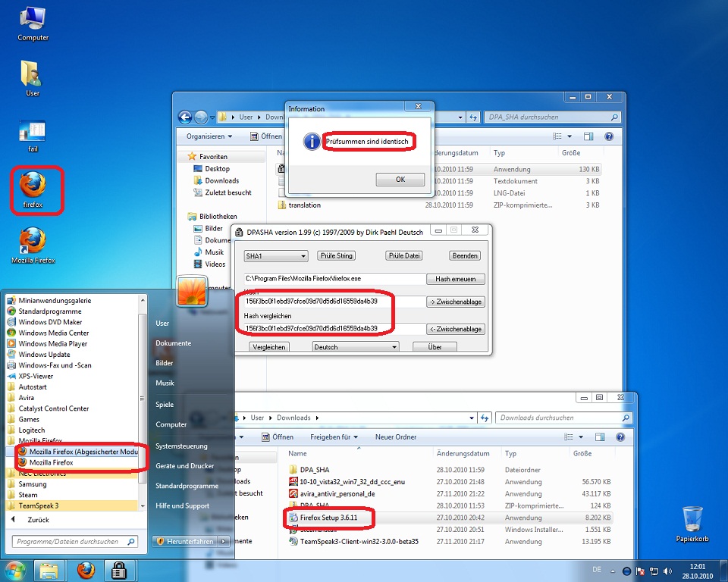Open 'Geräte und Drucker' in Start menu
This screenshot has width=728, height=582.
click(185, 466)
